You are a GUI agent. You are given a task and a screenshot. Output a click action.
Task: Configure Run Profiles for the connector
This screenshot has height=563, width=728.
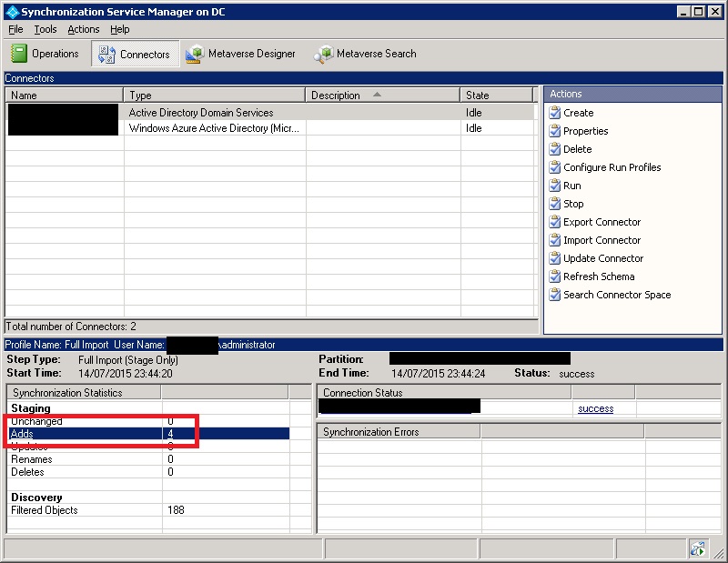[x=612, y=167]
